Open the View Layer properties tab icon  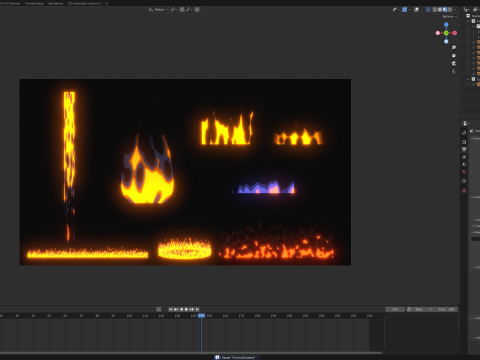464,157
